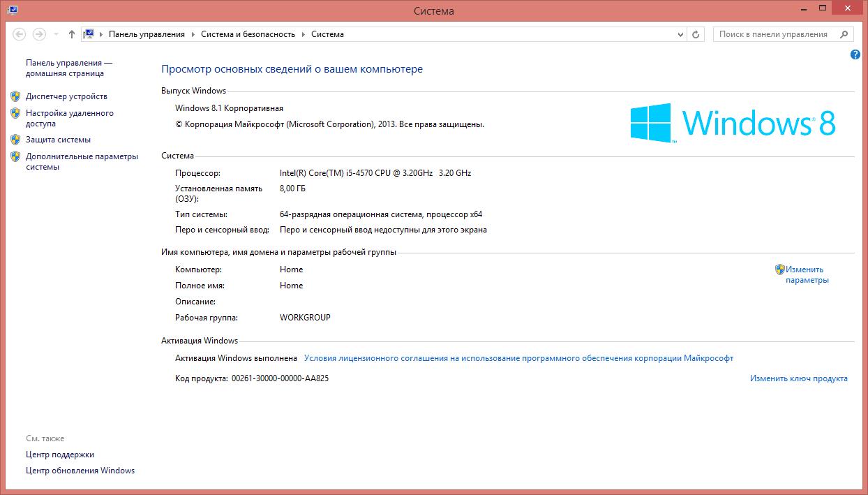Click shield icon beside Защита системы
Screen dimensions: 868x495
point(15,140)
